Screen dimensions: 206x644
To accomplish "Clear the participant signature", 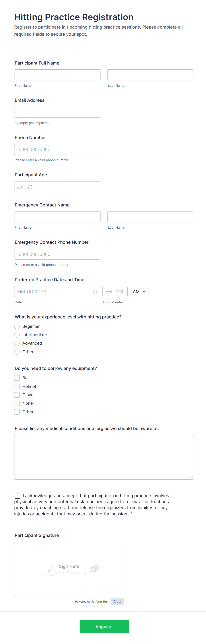I will (x=117, y=601).
